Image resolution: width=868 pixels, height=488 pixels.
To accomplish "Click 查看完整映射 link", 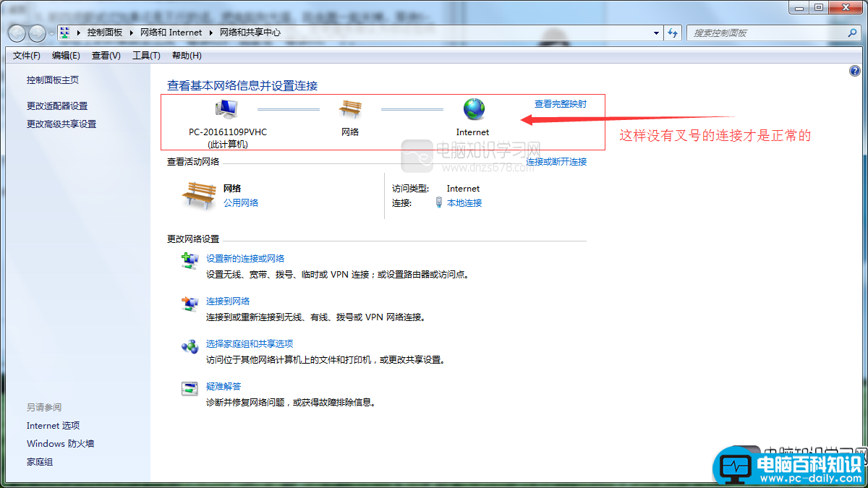I will [x=561, y=104].
